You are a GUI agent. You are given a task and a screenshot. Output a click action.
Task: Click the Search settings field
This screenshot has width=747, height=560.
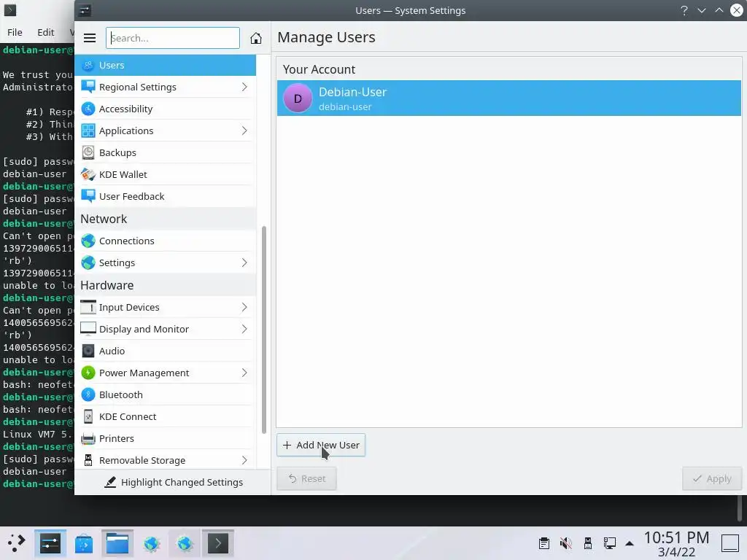point(172,38)
